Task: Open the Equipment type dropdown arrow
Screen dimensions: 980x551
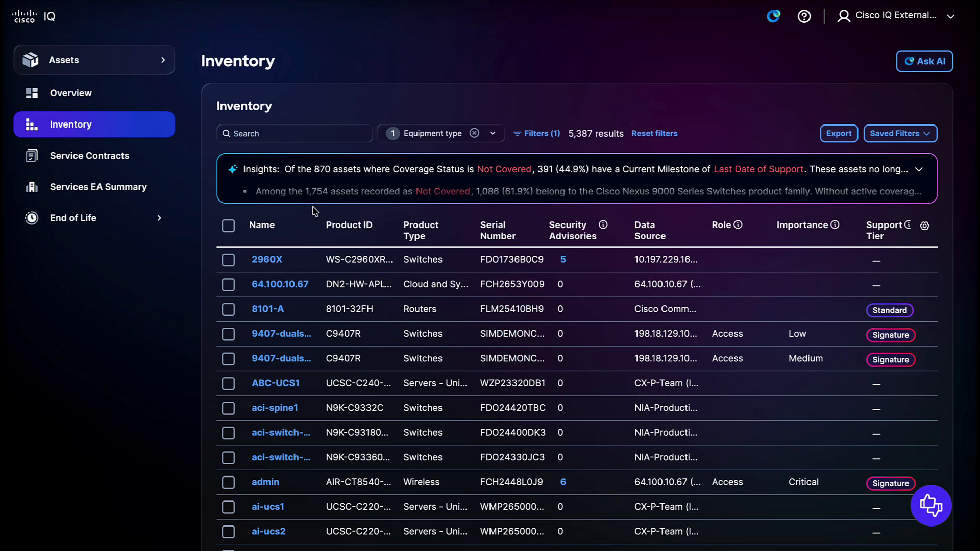Action: pos(493,133)
